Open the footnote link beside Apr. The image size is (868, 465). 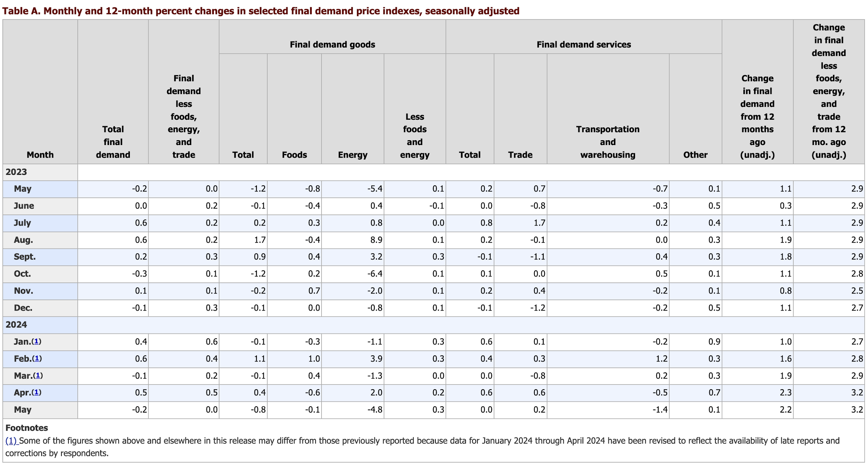36,392
